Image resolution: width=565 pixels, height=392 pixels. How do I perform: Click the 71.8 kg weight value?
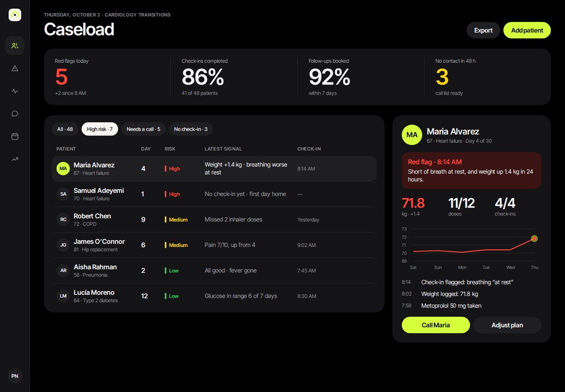pyautogui.click(x=413, y=203)
